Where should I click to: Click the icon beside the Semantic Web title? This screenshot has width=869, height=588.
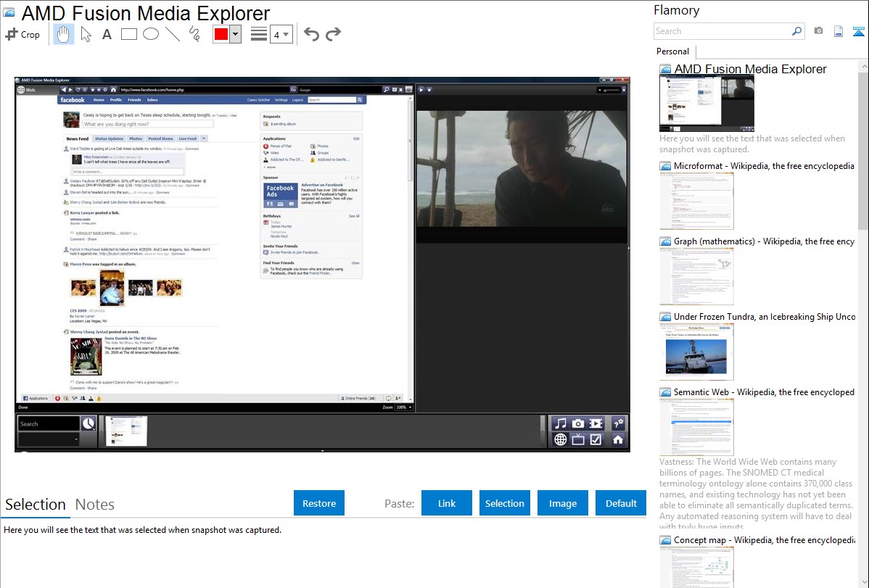point(665,392)
